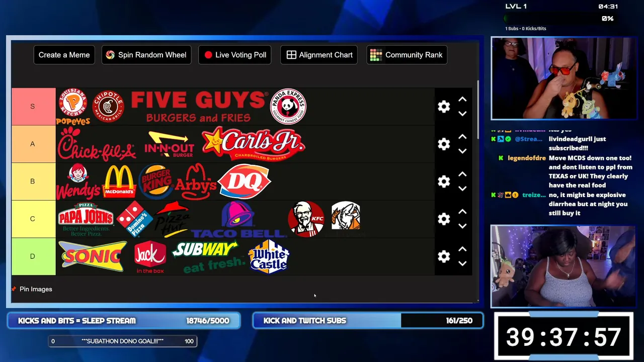The image size is (644, 362).
Task: Pick the Chipotle Mexican Grill logo
Action: point(108,107)
